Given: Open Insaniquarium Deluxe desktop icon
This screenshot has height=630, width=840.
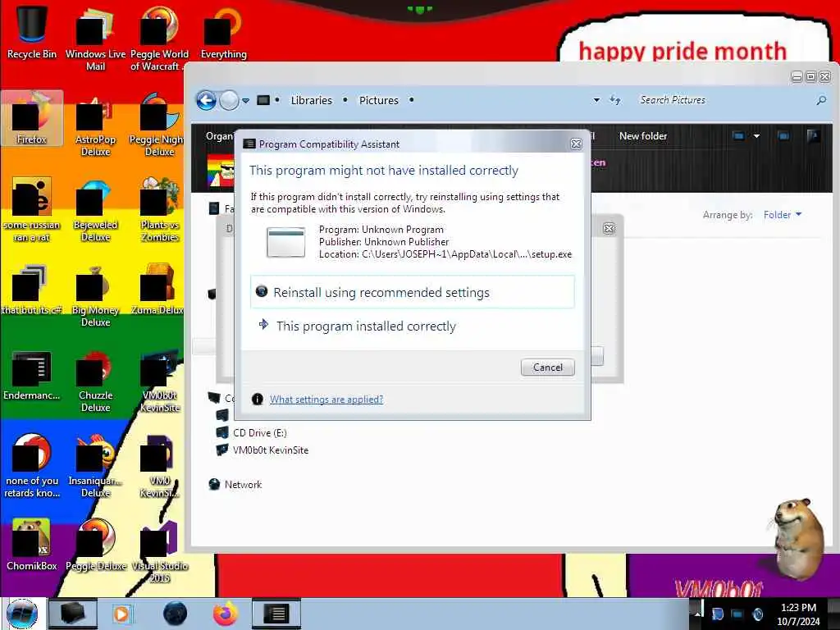Looking at the screenshot, I should pyautogui.click(x=95, y=466).
